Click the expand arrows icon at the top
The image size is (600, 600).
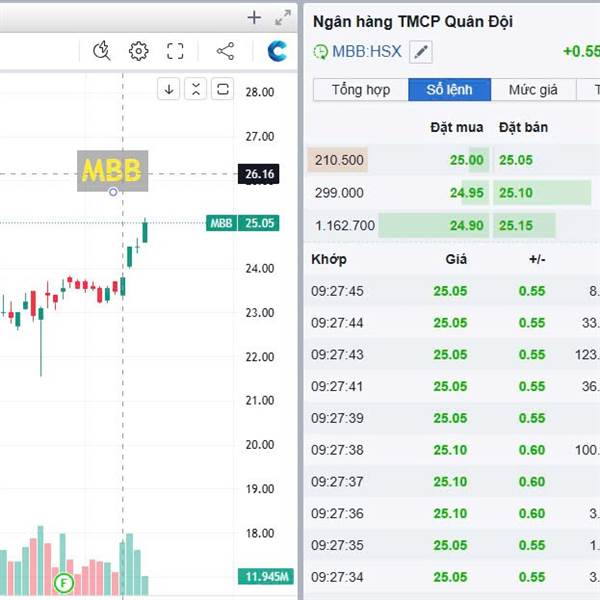283,18
